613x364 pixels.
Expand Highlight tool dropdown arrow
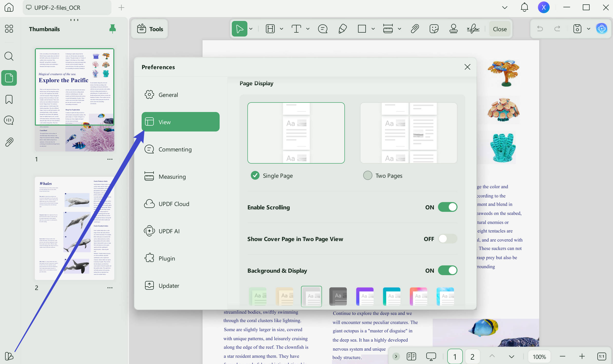(x=281, y=29)
